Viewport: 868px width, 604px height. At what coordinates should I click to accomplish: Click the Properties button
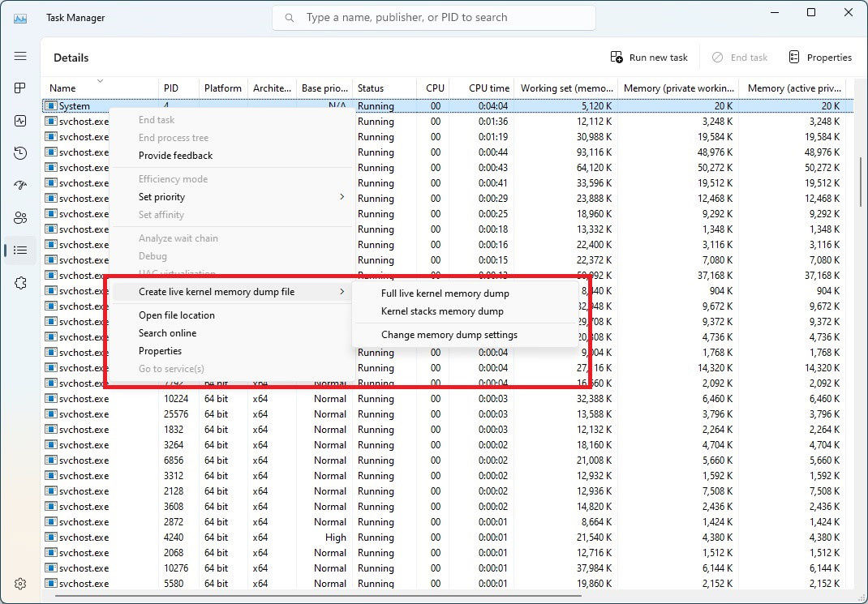click(820, 57)
